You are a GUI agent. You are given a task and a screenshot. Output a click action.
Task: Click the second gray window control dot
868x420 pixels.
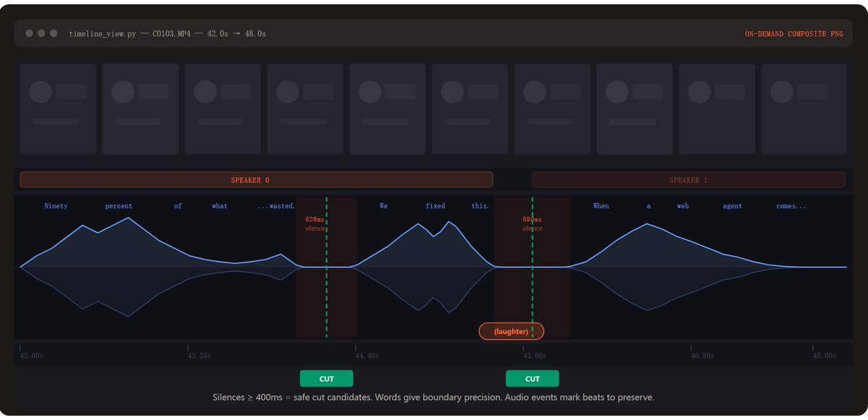tap(41, 33)
